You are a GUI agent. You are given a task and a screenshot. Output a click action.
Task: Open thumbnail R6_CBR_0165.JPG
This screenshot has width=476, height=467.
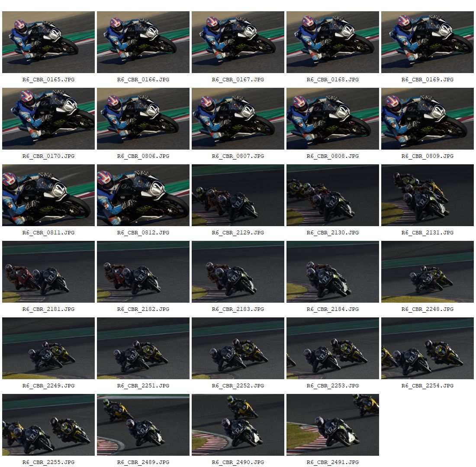point(48,42)
